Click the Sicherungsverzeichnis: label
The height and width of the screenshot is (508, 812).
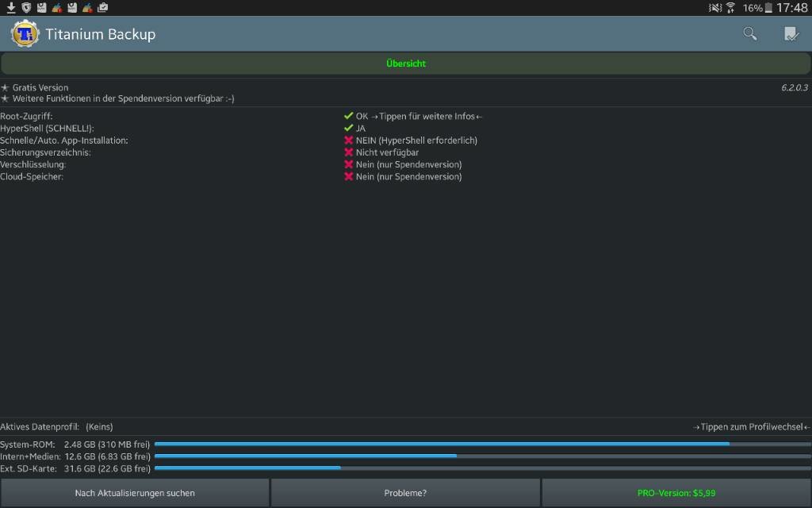[x=45, y=152]
